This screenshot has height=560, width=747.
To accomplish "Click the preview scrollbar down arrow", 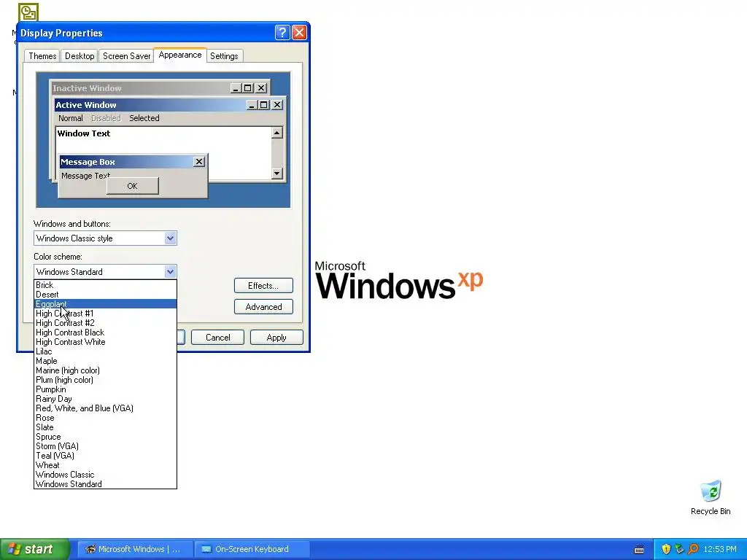I will click(x=277, y=174).
